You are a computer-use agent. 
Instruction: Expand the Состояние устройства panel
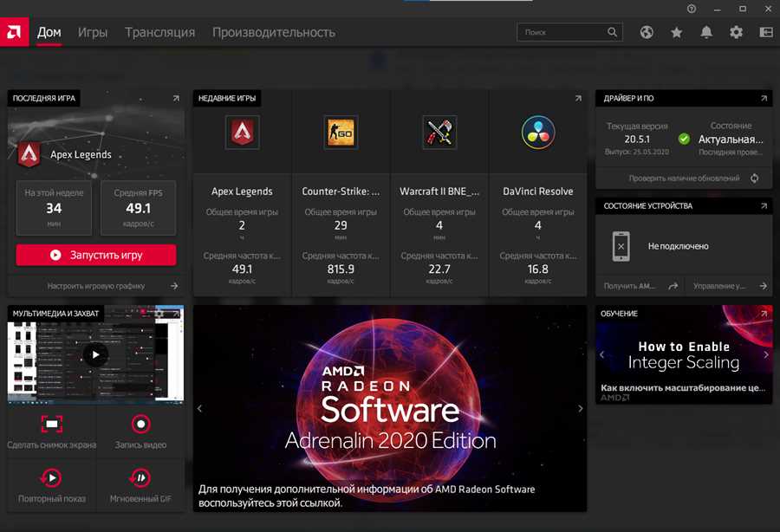click(x=764, y=206)
